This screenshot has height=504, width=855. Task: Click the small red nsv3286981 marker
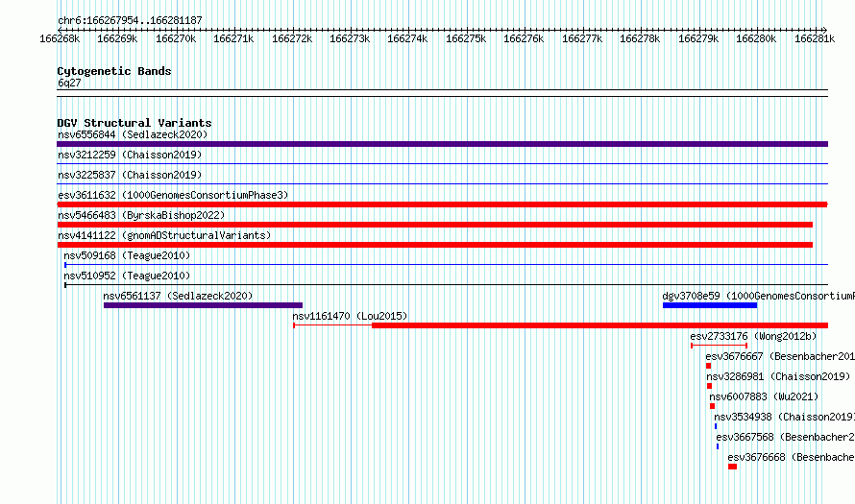tap(709, 386)
